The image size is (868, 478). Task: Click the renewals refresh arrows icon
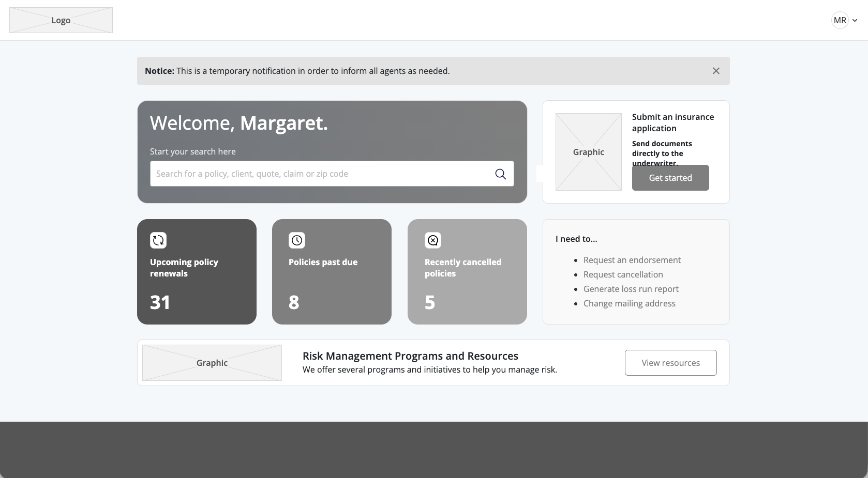(158, 240)
